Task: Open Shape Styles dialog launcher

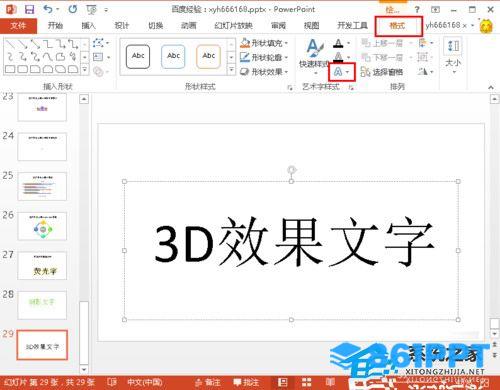Action: pyautogui.click(x=290, y=88)
